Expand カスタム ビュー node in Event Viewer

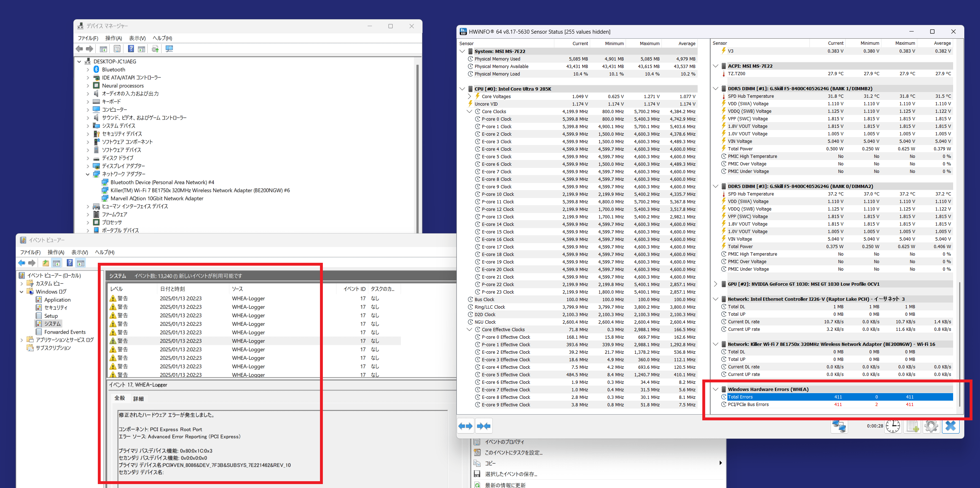pos(22,284)
